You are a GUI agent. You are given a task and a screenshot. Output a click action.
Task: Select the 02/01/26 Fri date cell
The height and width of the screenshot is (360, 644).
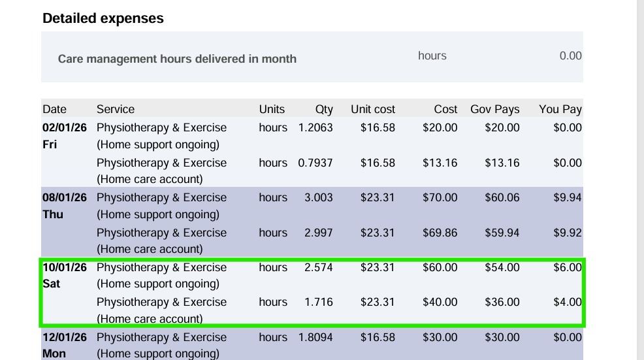pyautogui.click(x=64, y=136)
